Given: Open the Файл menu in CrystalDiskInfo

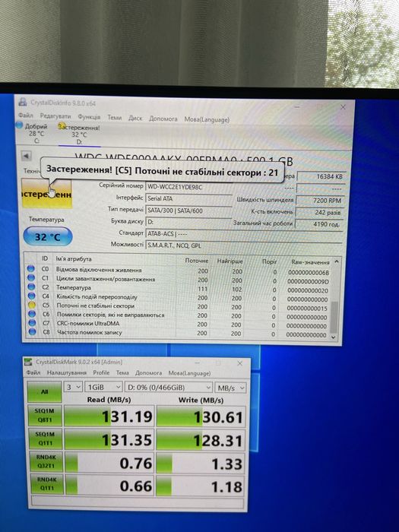Looking at the screenshot, I should 25,116.
